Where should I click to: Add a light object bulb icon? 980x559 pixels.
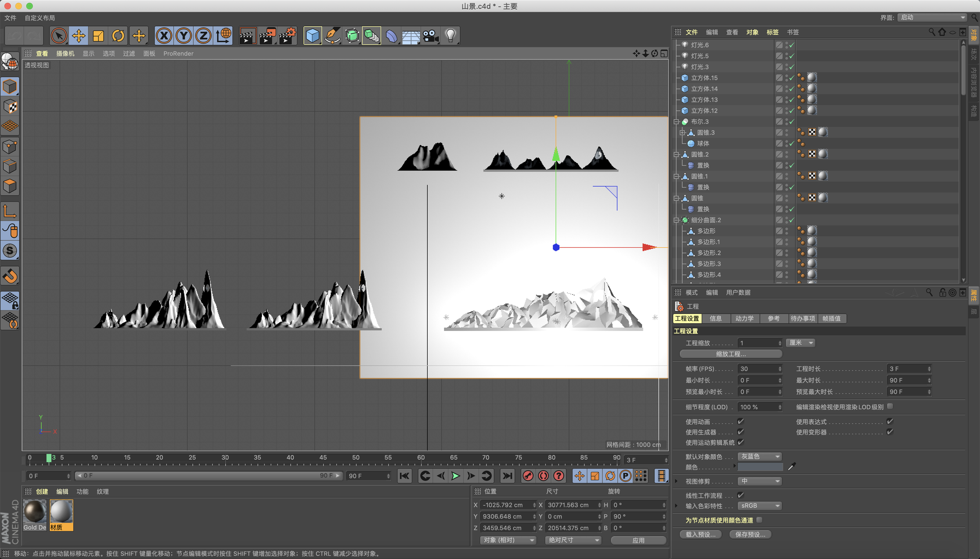click(450, 36)
